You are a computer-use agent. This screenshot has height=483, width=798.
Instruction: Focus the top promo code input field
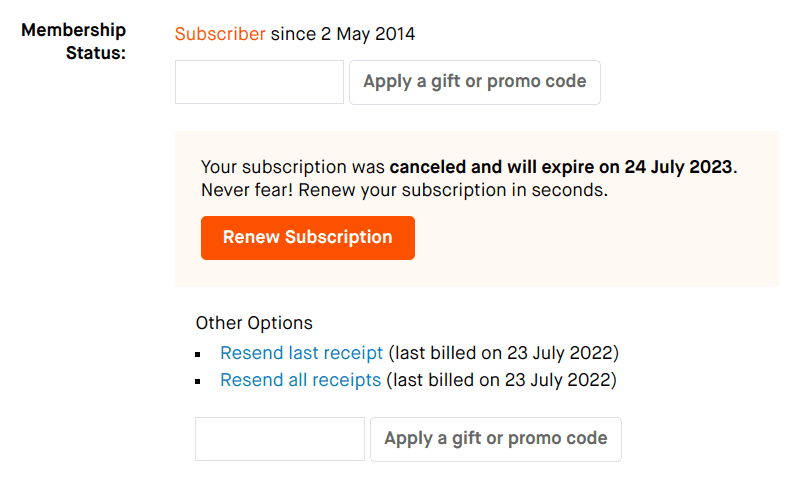(259, 82)
